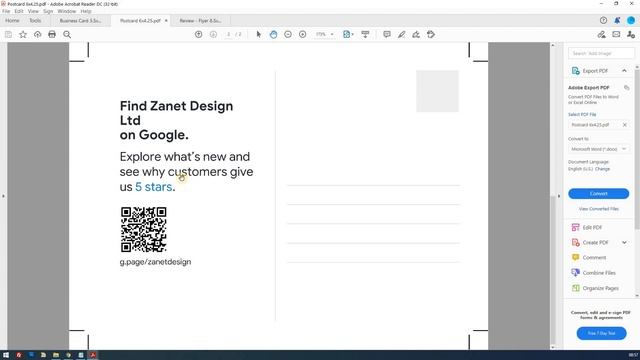Activate the hand pan tool
Image resolution: width=640 pixels, height=360 pixels.
tap(273, 35)
